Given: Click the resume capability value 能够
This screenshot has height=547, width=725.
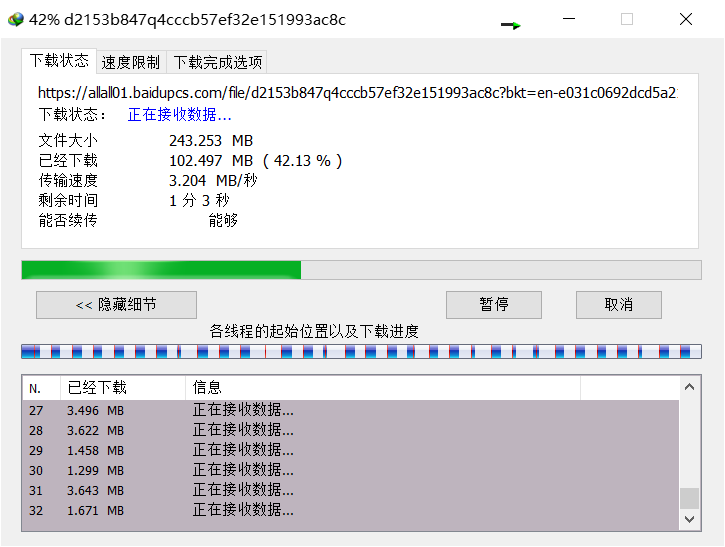Looking at the screenshot, I should [223, 221].
